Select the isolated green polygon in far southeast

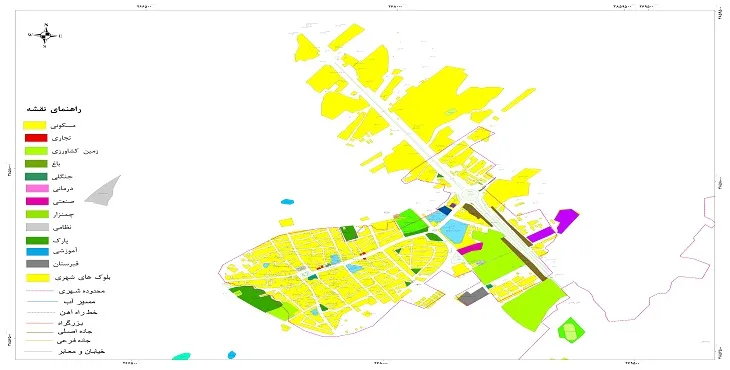click(571, 330)
